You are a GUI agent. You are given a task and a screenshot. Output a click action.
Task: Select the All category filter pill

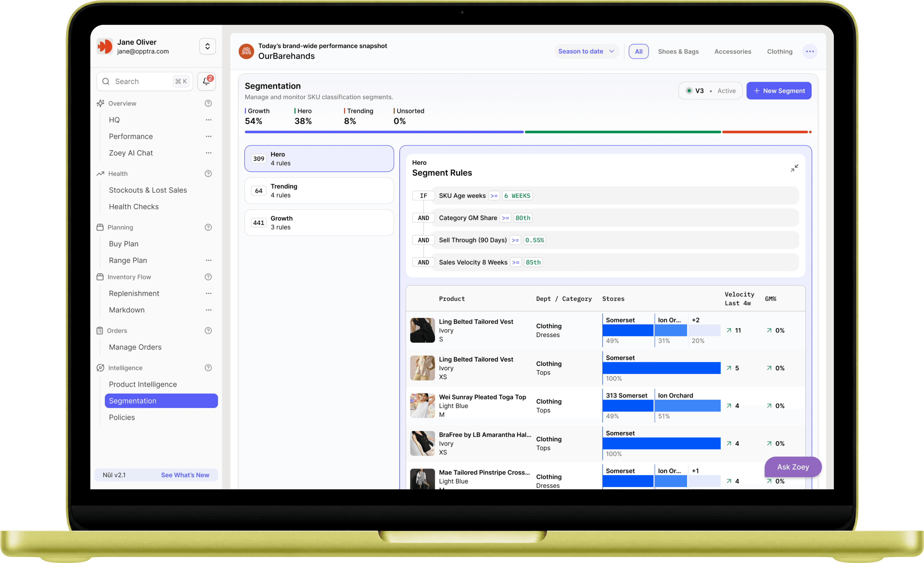tap(638, 52)
